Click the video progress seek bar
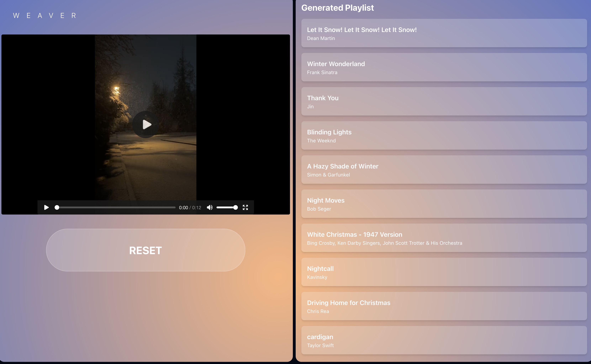The height and width of the screenshot is (364, 591). click(116, 208)
